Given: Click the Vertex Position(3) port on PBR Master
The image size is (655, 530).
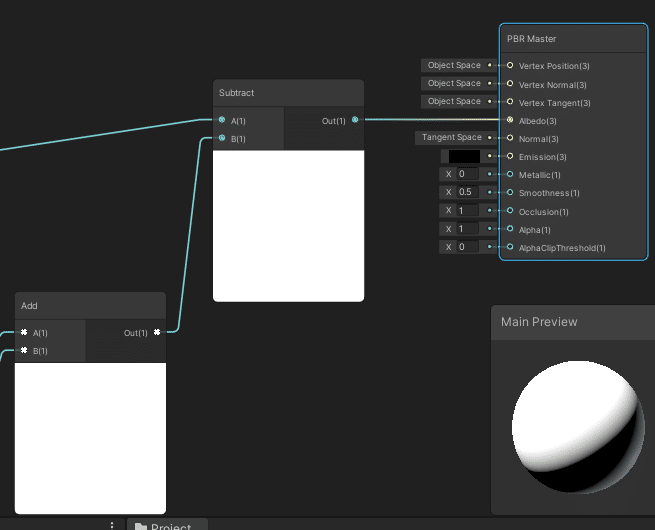Looking at the screenshot, I should 510,65.
